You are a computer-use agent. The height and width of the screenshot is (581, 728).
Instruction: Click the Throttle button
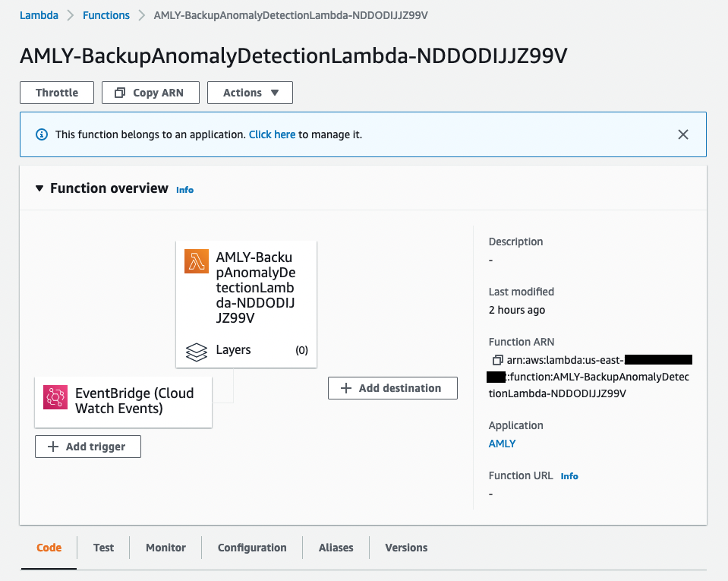tap(56, 92)
